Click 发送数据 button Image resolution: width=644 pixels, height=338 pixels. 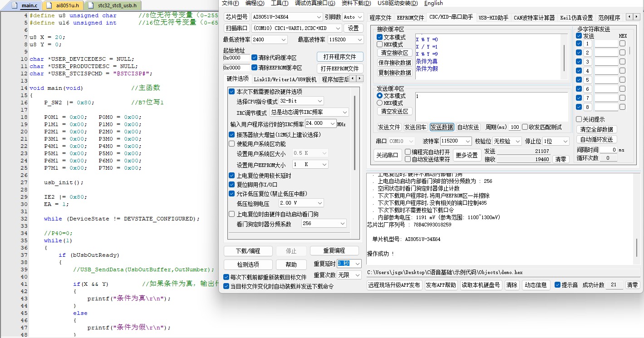click(x=442, y=127)
